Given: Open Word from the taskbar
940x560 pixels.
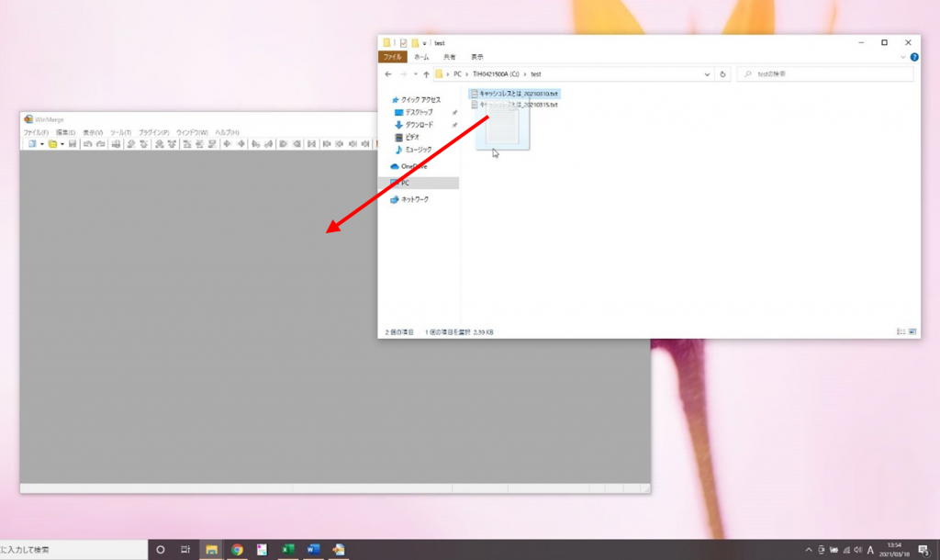Looking at the screenshot, I should (313, 549).
